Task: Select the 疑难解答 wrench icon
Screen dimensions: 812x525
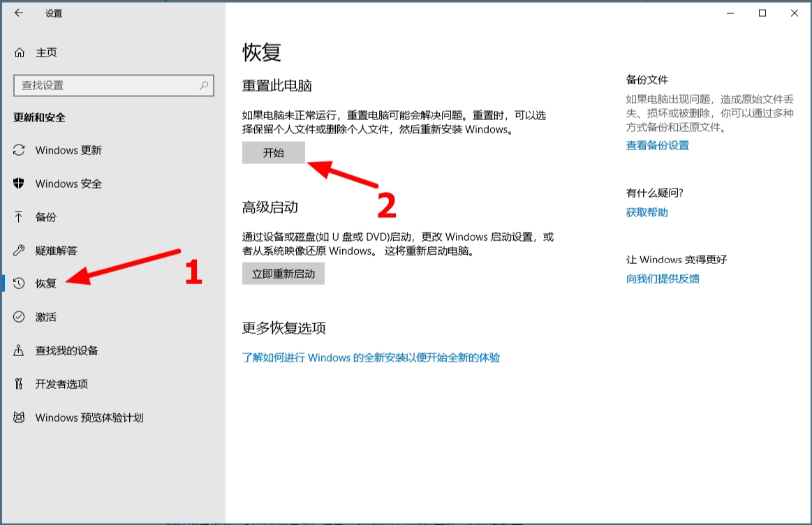Action: click(x=17, y=251)
